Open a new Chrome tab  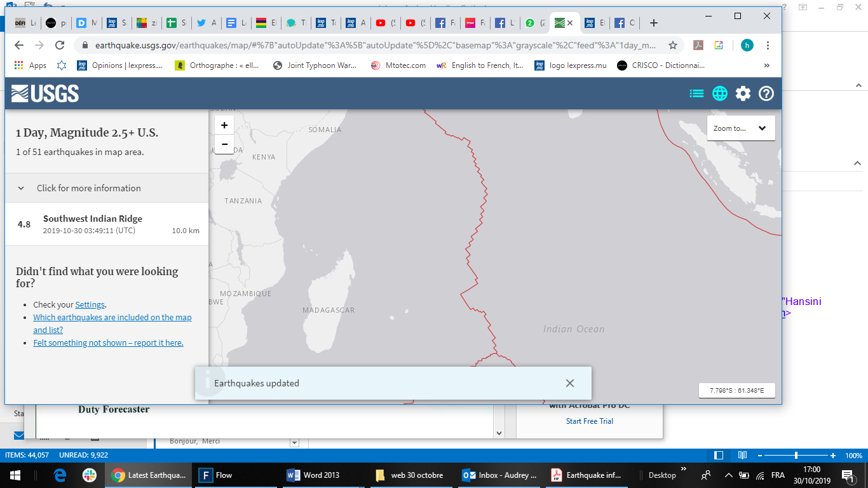(x=654, y=23)
